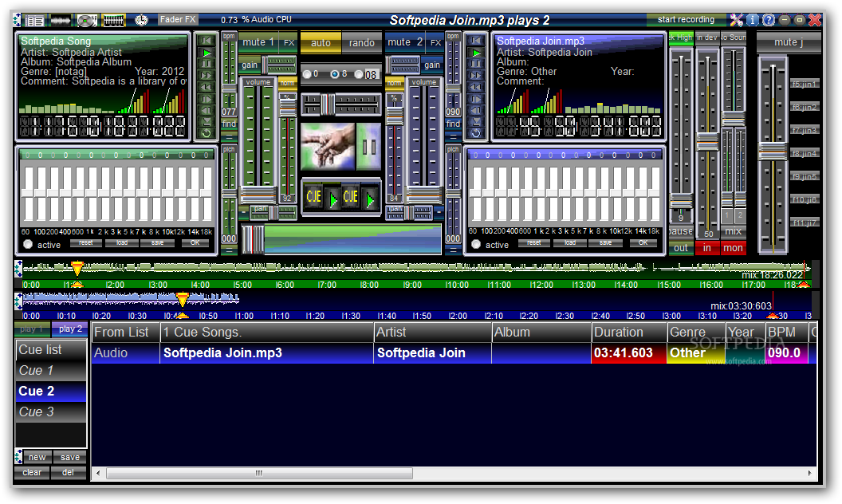Open the playlist view icon in top toolbar

(x=35, y=21)
